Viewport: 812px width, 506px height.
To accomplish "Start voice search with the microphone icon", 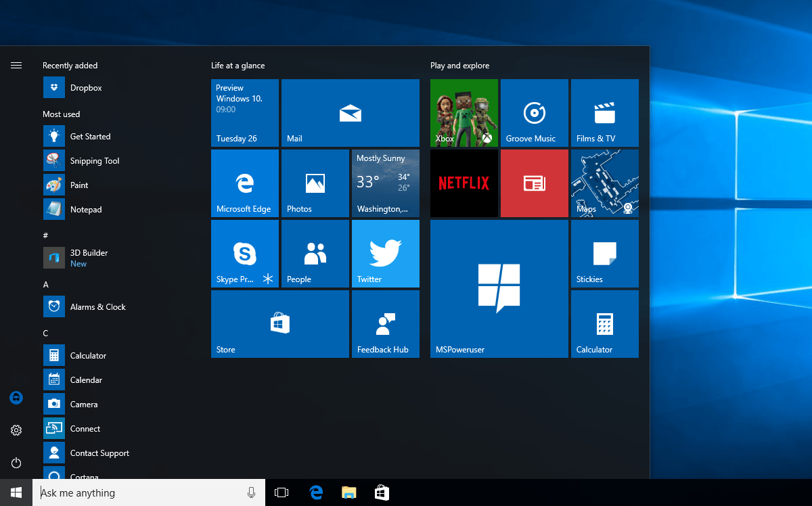I will tap(251, 492).
